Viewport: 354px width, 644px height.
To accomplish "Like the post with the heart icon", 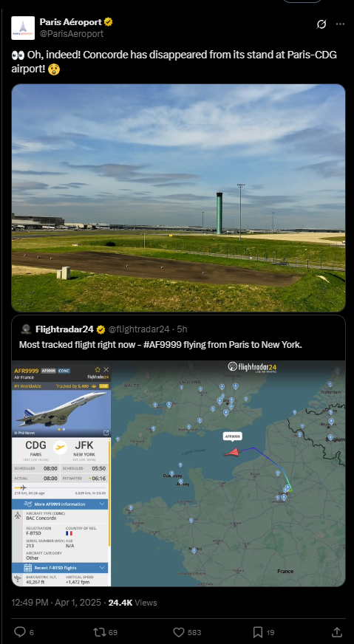I will [x=179, y=631].
